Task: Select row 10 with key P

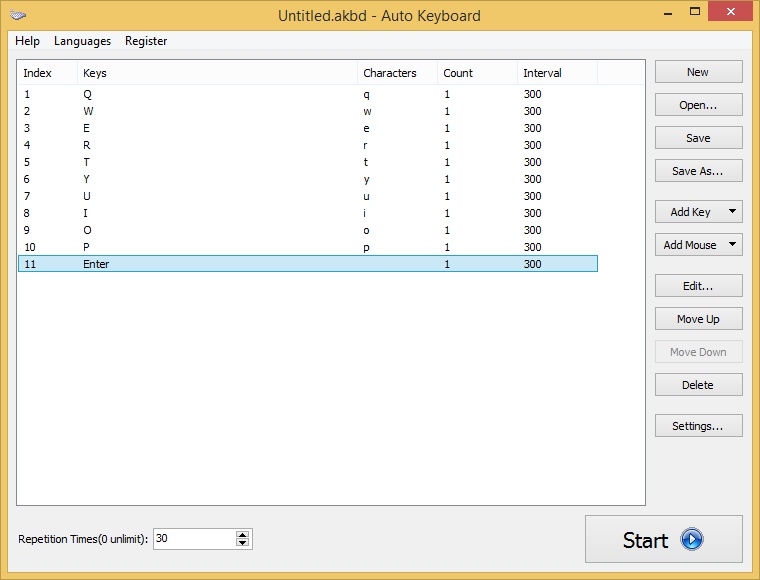Action: pos(308,247)
